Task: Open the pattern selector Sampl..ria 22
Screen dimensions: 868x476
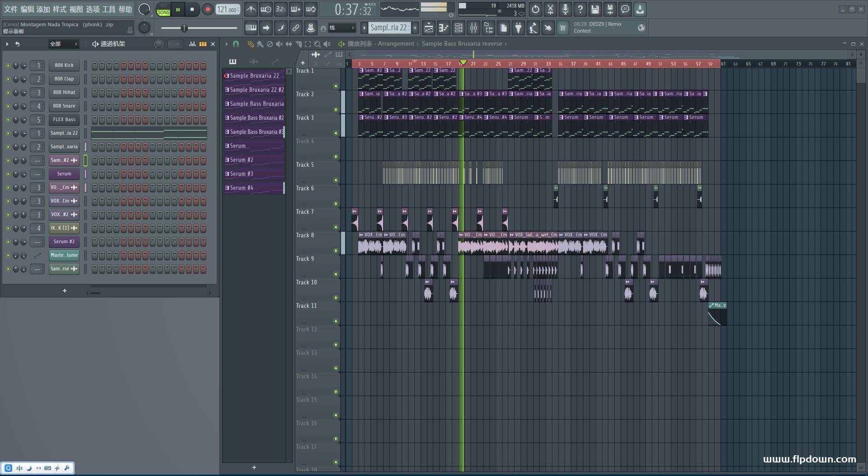Action: pyautogui.click(x=389, y=28)
